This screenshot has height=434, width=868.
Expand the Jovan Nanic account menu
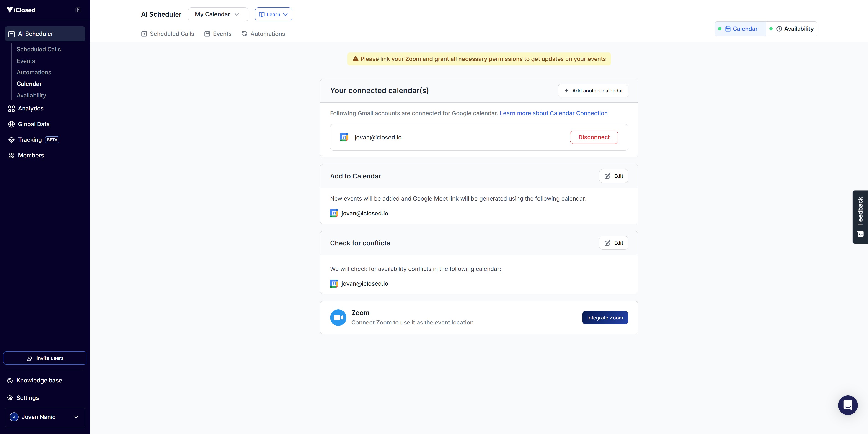[x=45, y=417]
